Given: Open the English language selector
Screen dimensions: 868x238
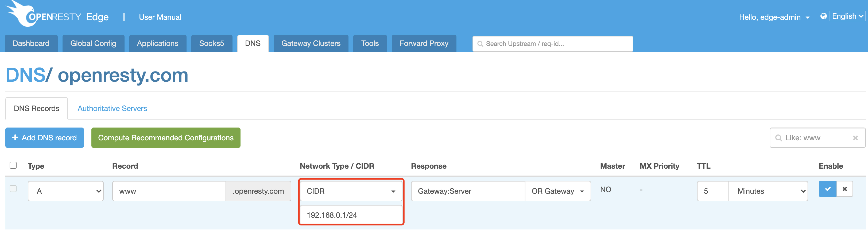Looking at the screenshot, I should click(x=847, y=16).
